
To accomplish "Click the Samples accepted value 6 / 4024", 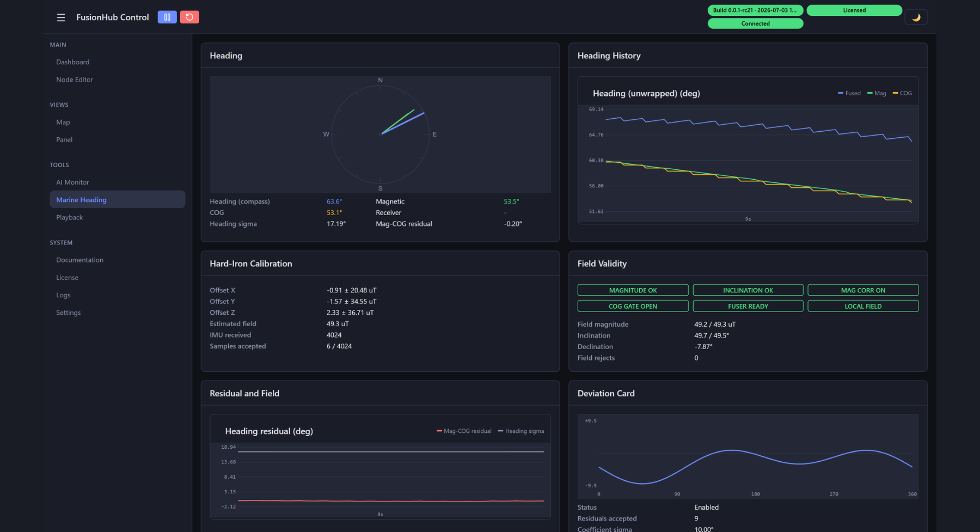I will coord(339,346).
